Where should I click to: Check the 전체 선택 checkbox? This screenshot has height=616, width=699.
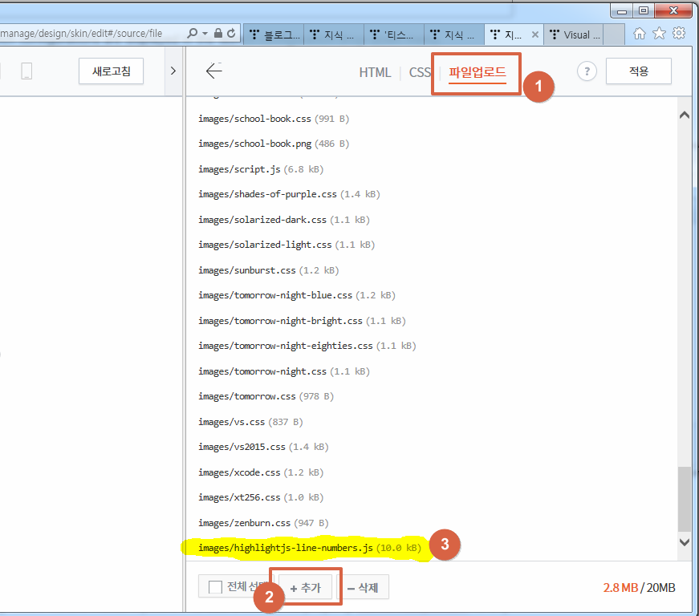215,587
